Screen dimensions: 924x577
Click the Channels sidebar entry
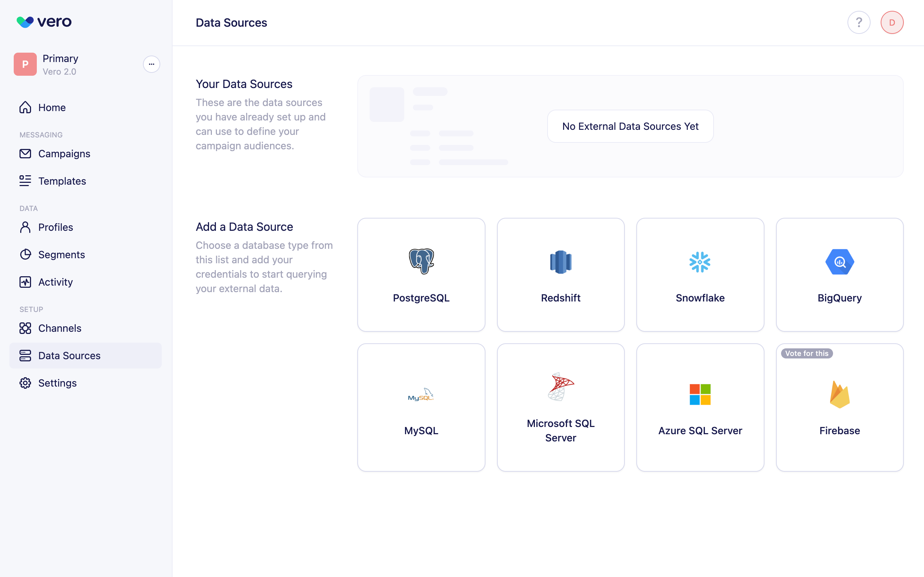60,328
